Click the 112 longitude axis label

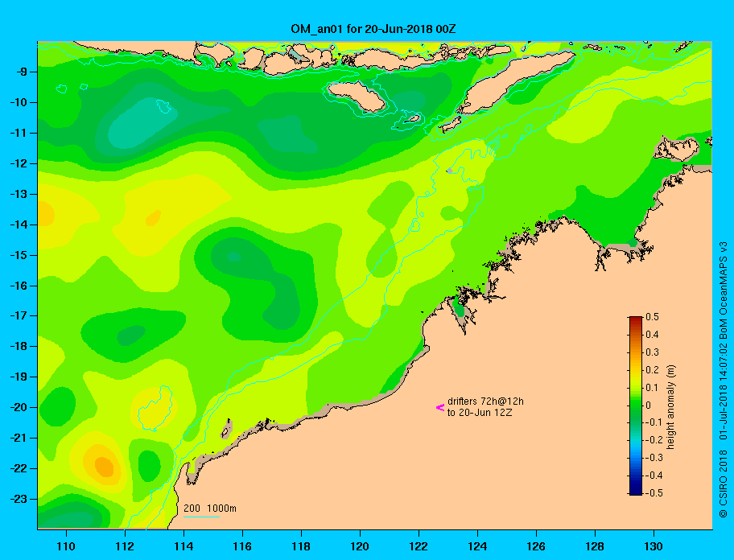coord(125,546)
